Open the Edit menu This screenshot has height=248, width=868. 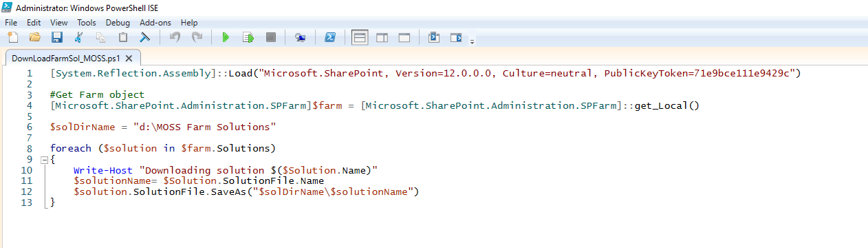click(x=34, y=23)
